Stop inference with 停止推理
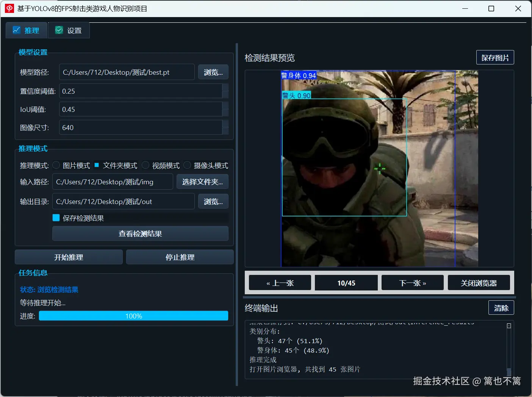 [x=180, y=257]
